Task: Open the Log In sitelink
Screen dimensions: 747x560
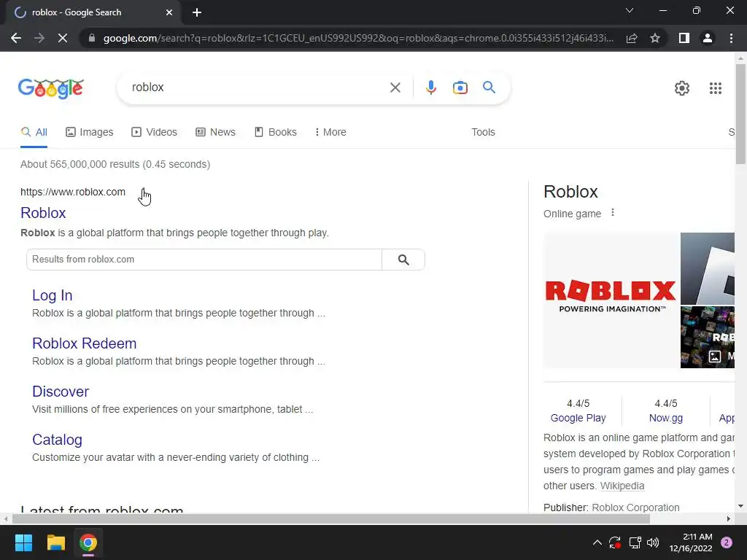Action: click(x=53, y=295)
